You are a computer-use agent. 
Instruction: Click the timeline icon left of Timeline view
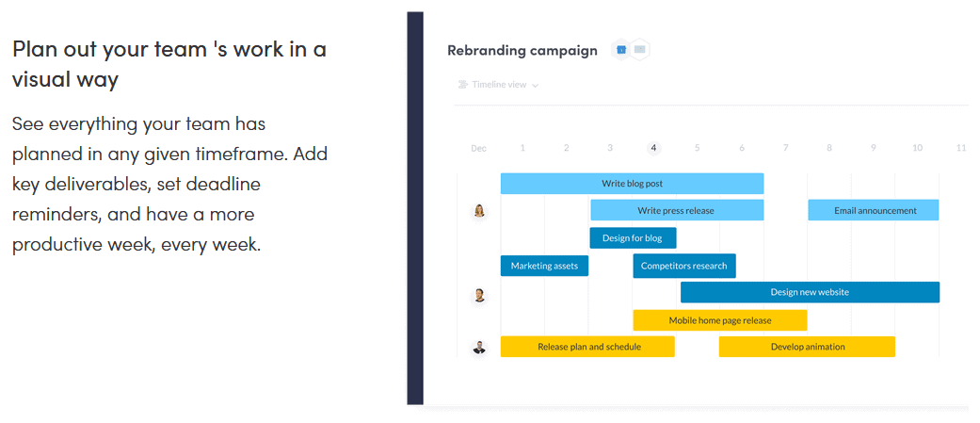(x=463, y=85)
